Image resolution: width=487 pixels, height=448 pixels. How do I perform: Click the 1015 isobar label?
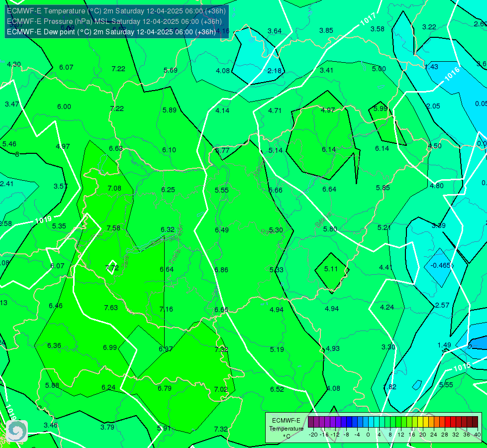[462, 367]
